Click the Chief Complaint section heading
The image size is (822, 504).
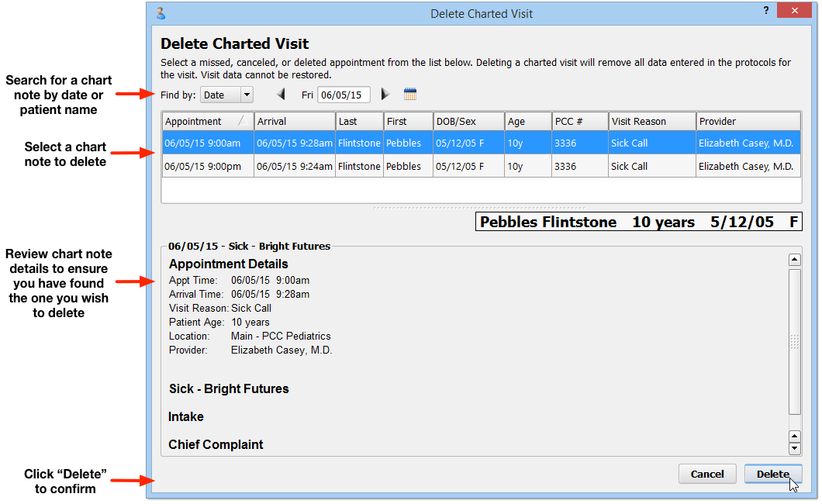(216, 444)
